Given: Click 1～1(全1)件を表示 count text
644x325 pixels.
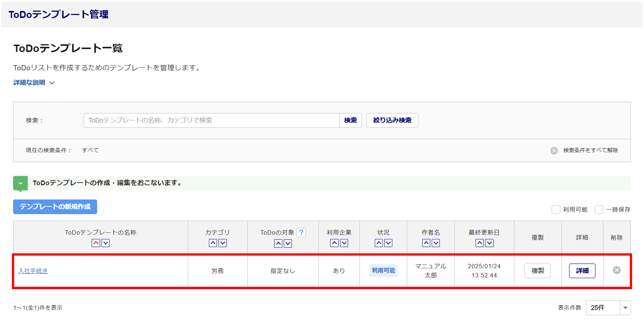Looking at the screenshot, I should [x=38, y=308].
